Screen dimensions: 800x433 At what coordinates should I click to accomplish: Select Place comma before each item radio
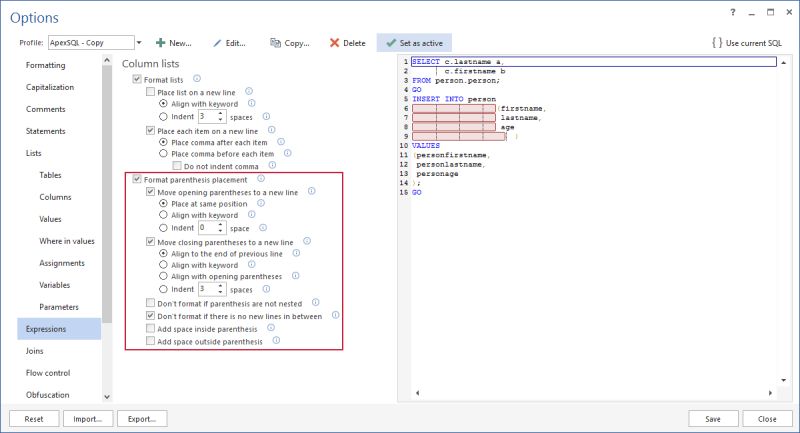(x=163, y=154)
